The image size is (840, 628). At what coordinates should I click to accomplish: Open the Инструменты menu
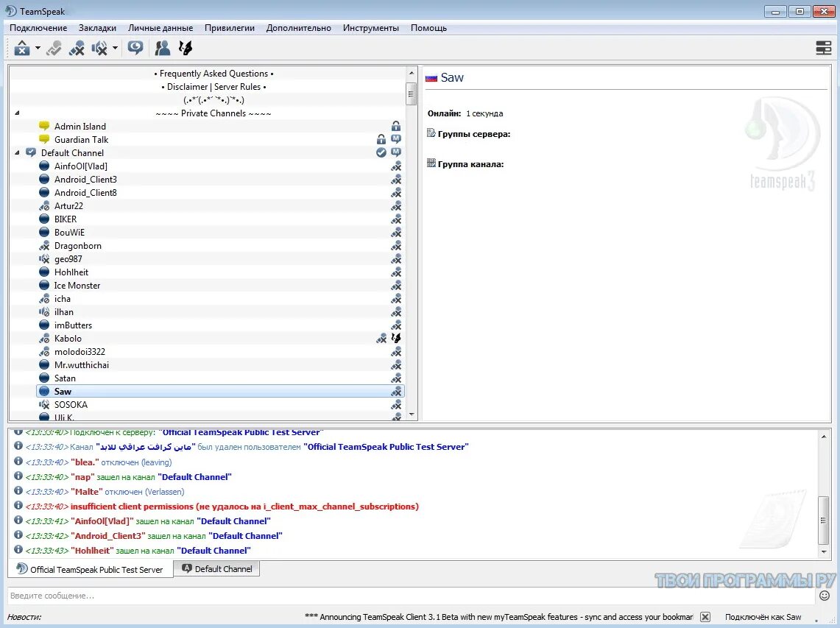point(371,28)
